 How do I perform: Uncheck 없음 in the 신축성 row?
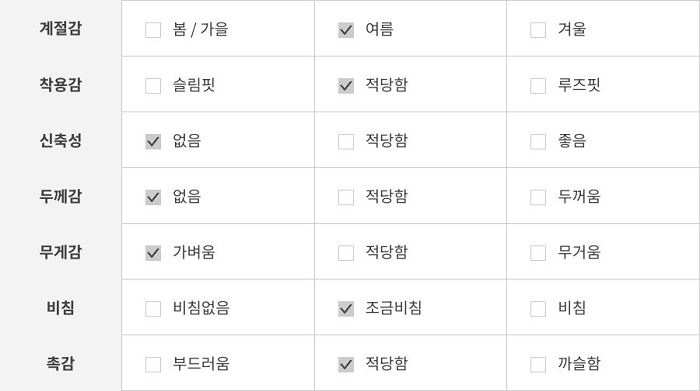pos(153,141)
